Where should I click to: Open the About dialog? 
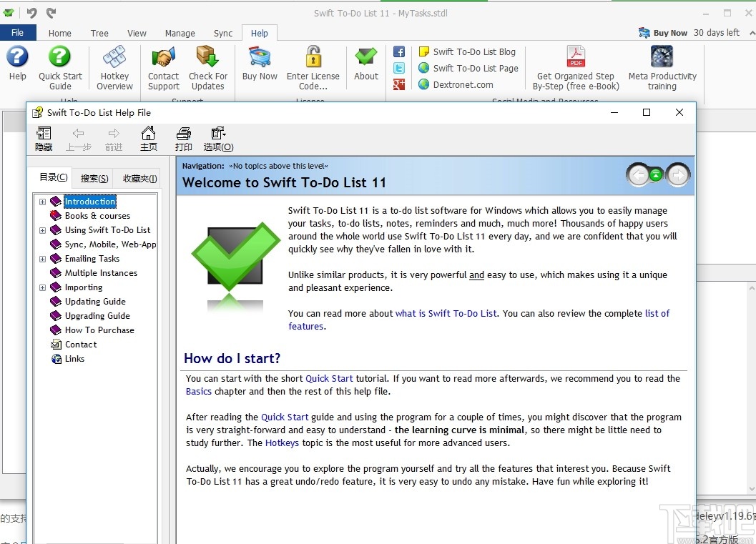366,63
